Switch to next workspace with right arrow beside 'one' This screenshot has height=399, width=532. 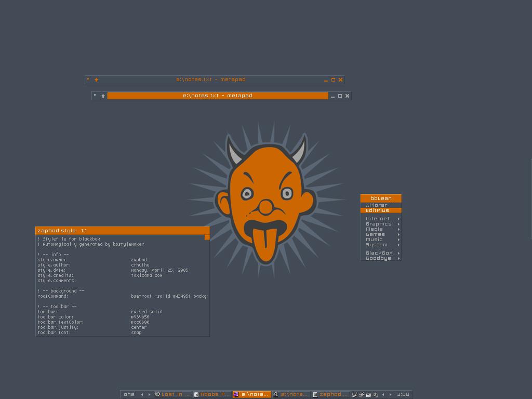(x=149, y=395)
